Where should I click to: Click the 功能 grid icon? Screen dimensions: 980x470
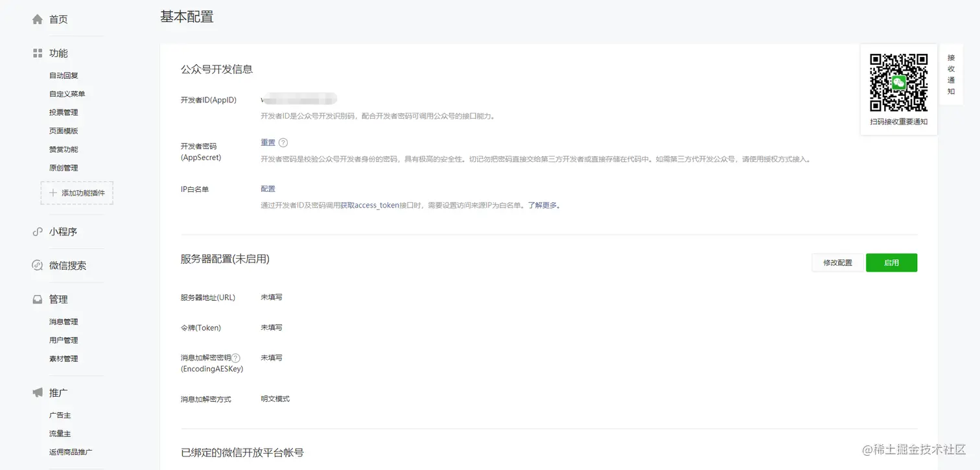point(38,53)
